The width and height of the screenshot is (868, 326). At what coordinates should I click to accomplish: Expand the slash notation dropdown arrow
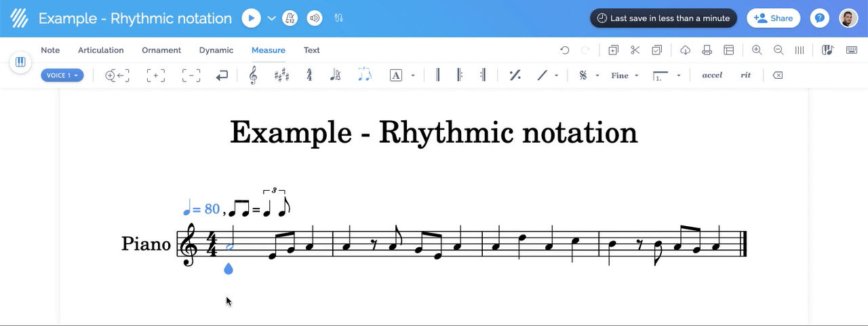(x=557, y=75)
